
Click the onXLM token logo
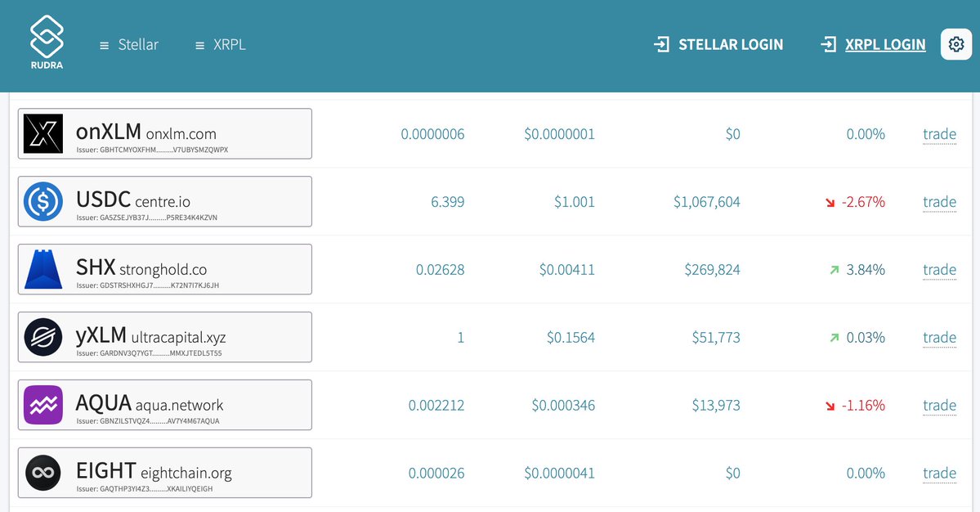43,134
